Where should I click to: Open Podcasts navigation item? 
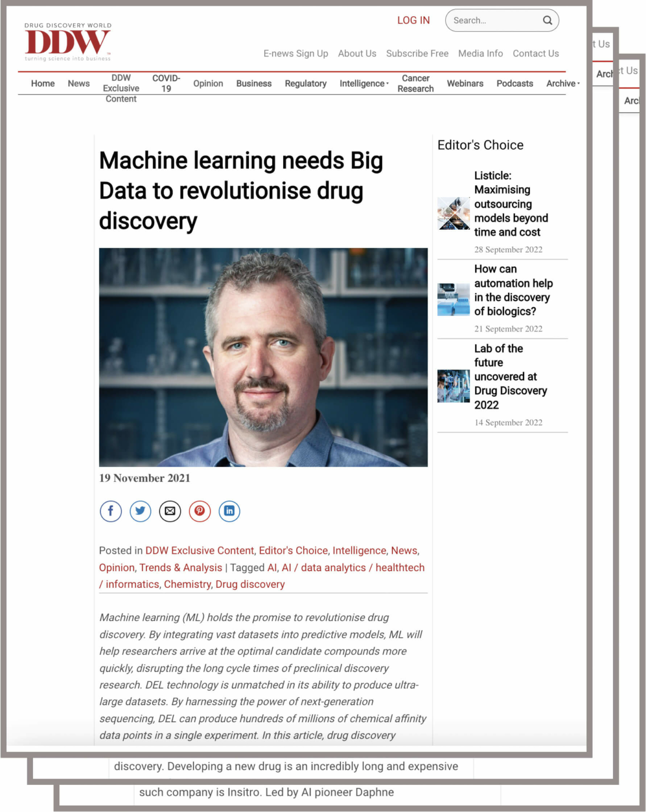click(x=515, y=83)
